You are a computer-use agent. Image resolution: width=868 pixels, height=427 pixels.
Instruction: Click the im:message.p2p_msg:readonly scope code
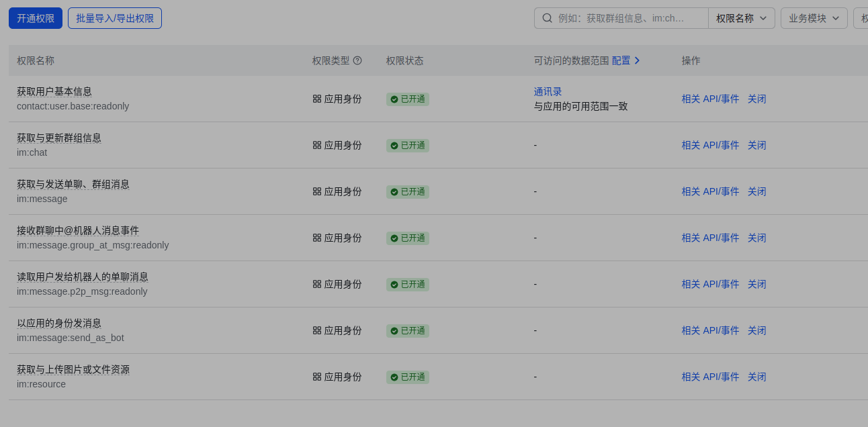(82, 291)
